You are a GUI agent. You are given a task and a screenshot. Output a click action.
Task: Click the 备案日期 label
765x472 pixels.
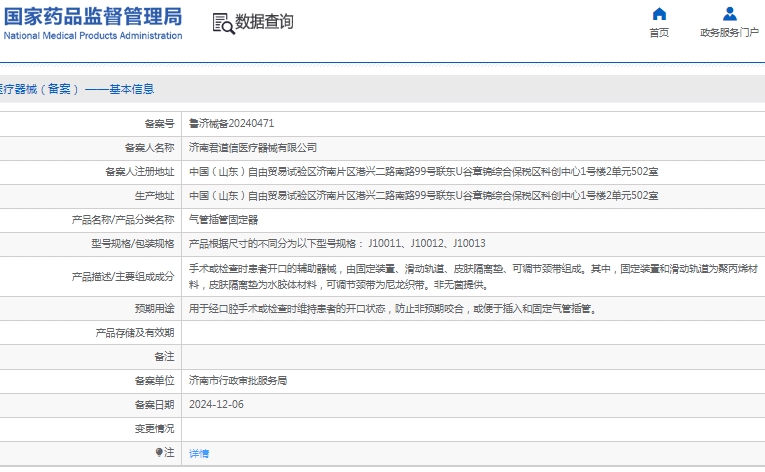tap(154, 405)
